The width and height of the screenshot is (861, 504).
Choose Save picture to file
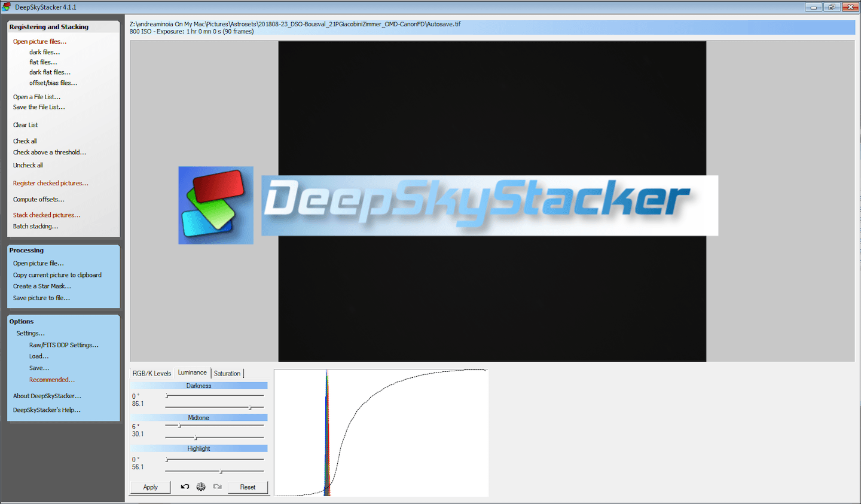coord(41,298)
